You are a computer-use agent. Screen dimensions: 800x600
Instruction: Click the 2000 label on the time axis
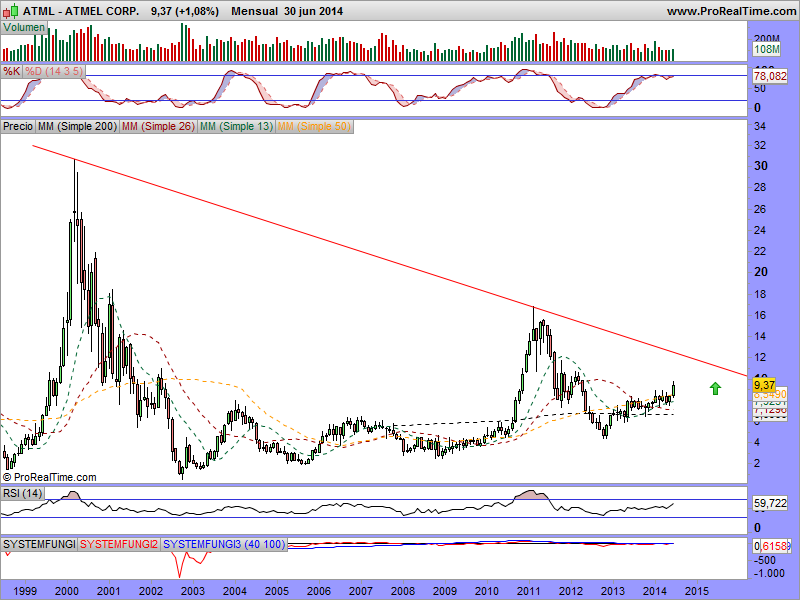coord(66,591)
